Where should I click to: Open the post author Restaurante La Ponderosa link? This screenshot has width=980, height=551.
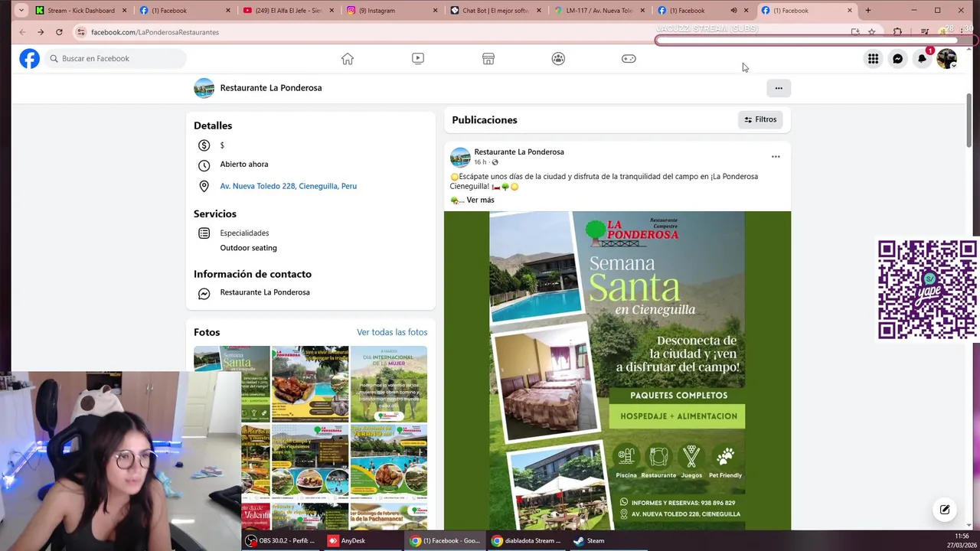coord(519,152)
